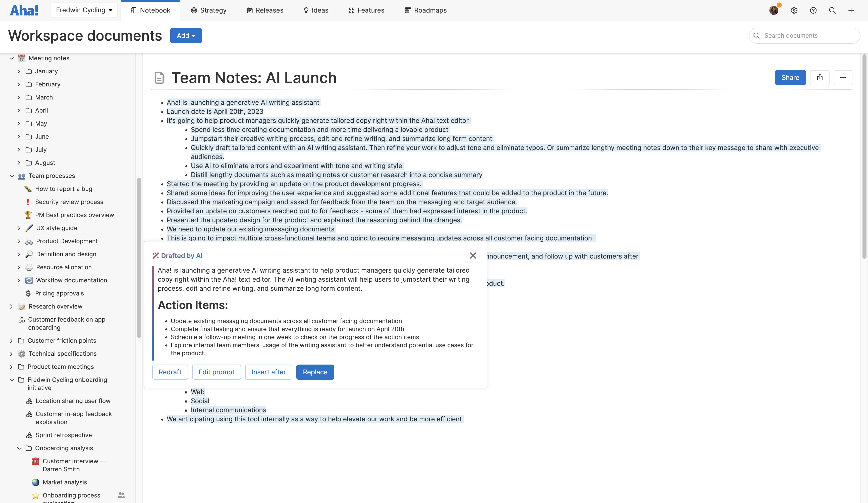This screenshot has height=503, width=868.
Task: Close the Drafted by AI panel
Action: (x=473, y=255)
